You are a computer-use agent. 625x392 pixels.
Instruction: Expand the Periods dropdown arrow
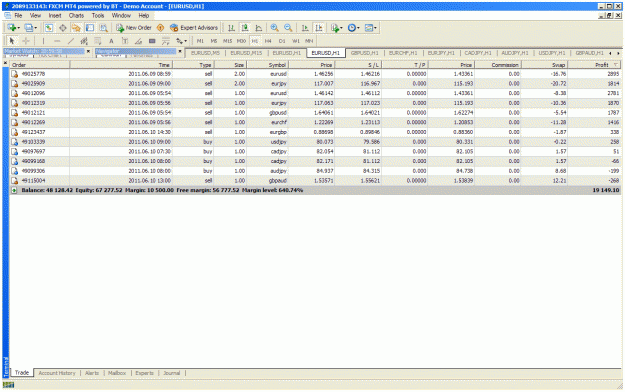pyautogui.click(x=358, y=28)
